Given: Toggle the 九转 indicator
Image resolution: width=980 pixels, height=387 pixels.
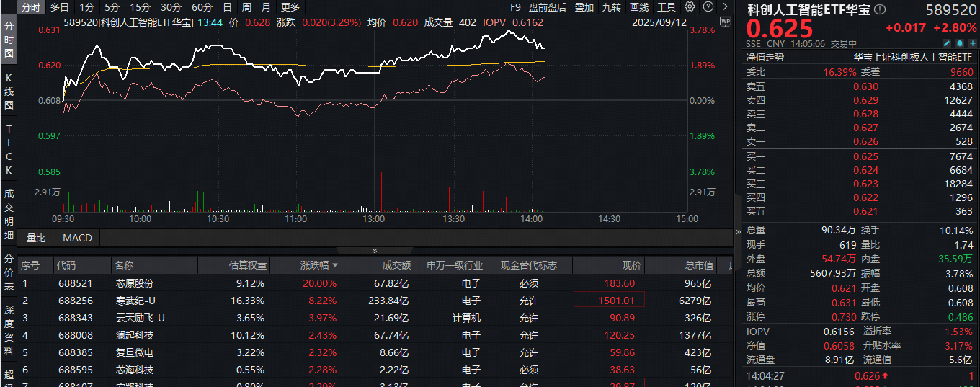Looking at the screenshot, I should tap(612, 7).
